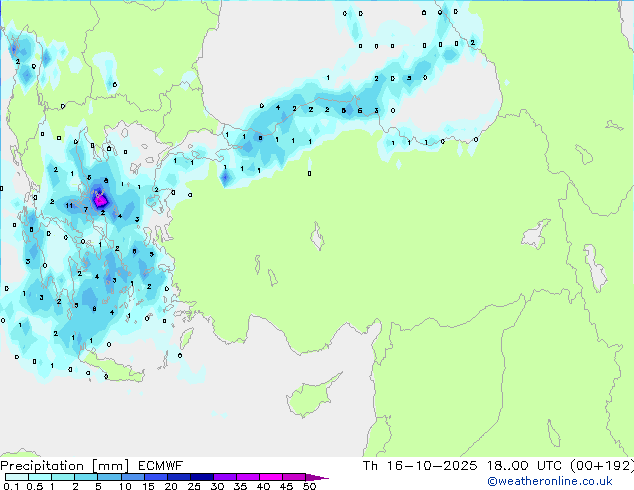
Task: Select the "ECMWF" model label
Action: (161, 466)
